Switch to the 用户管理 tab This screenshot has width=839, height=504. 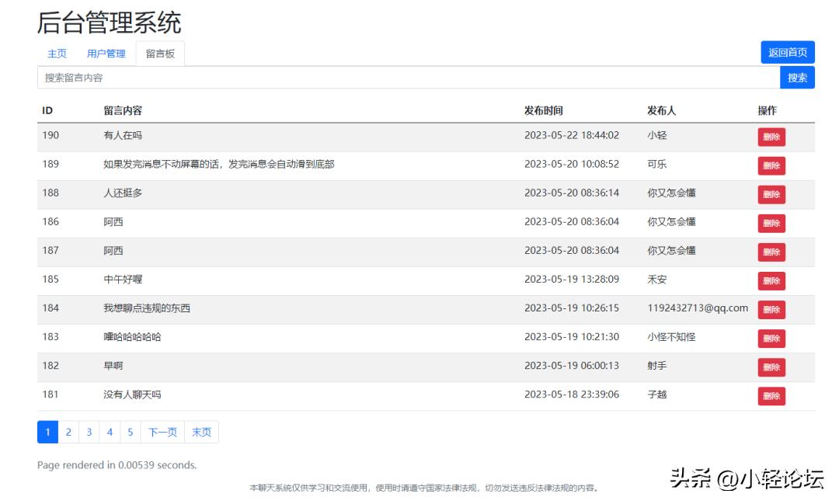(x=106, y=54)
